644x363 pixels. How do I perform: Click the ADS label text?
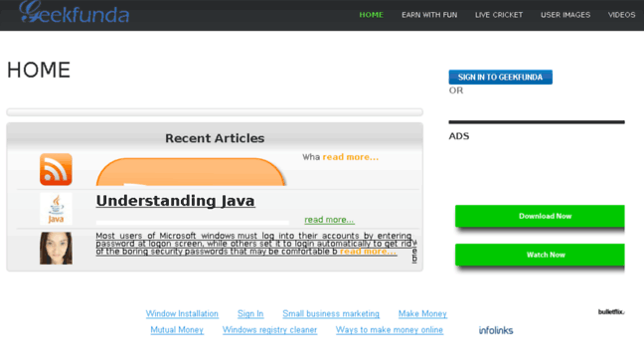click(x=459, y=136)
